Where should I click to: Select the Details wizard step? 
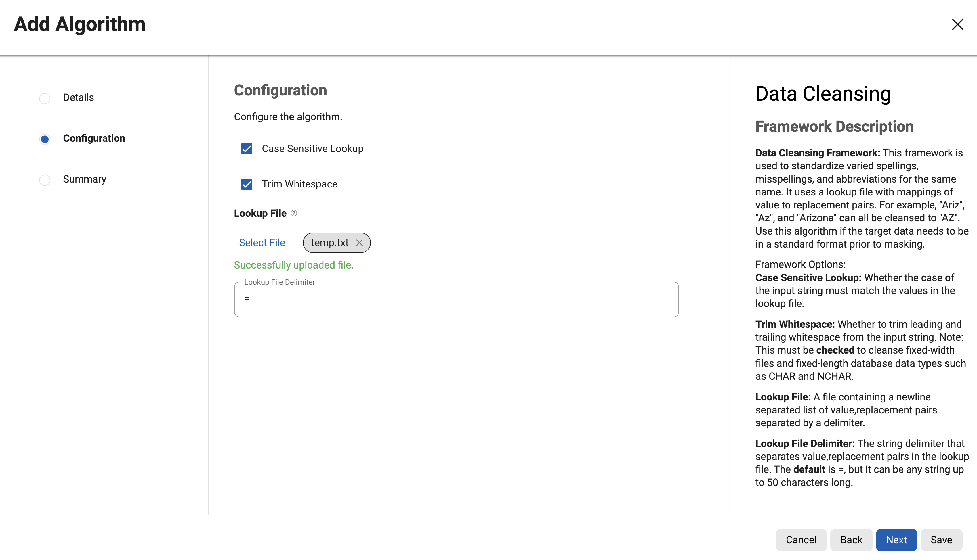click(78, 97)
